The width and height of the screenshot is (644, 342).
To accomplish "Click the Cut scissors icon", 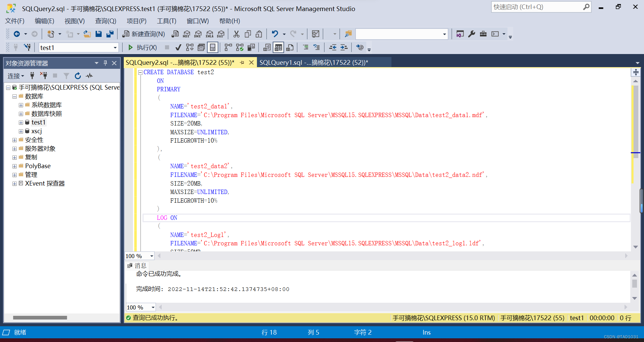I will click(236, 34).
